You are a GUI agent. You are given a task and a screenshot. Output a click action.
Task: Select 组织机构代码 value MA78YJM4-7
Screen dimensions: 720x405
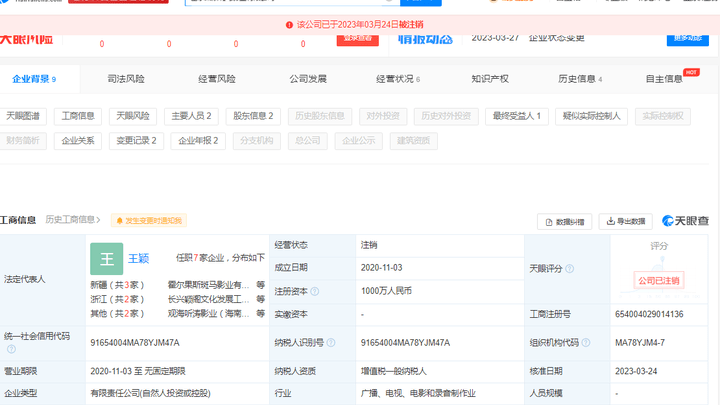(640, 343)
